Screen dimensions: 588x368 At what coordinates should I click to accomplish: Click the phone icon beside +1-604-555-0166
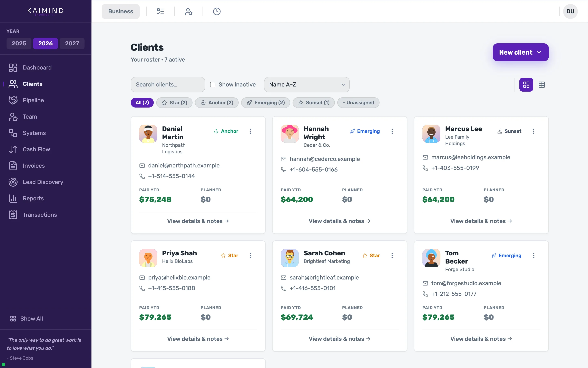point(284,170)
